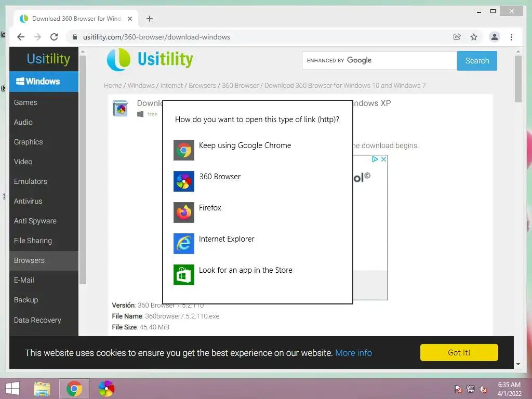Click the 360 Browser software box icon
This screenshot has width=532, height=399.
(121, 108)
